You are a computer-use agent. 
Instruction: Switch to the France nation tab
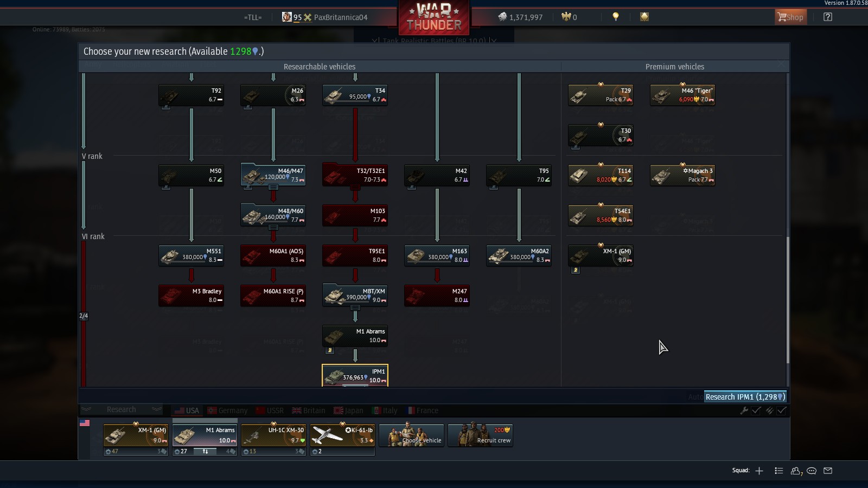[x=423, y=410]
